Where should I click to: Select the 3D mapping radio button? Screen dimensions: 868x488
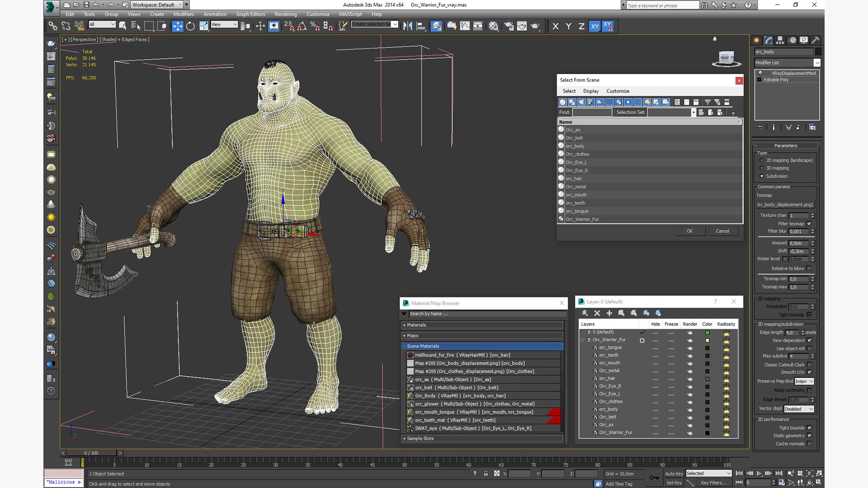762,168
